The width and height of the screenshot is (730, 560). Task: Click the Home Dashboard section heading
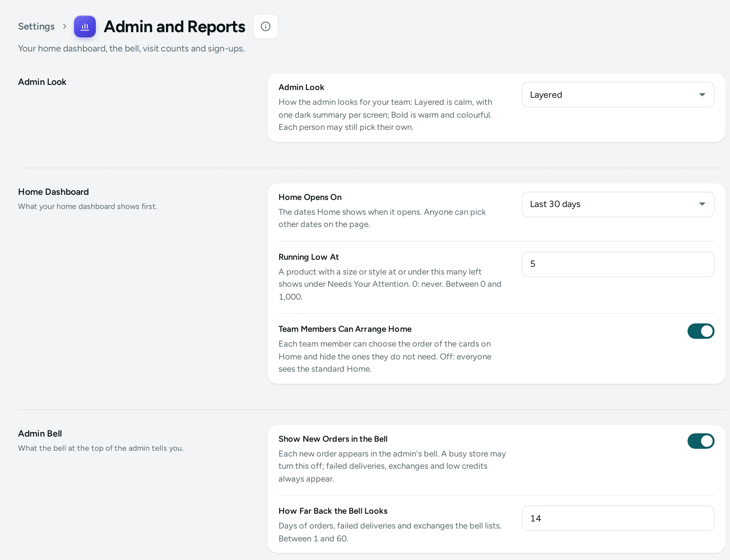tap(53, 192)
